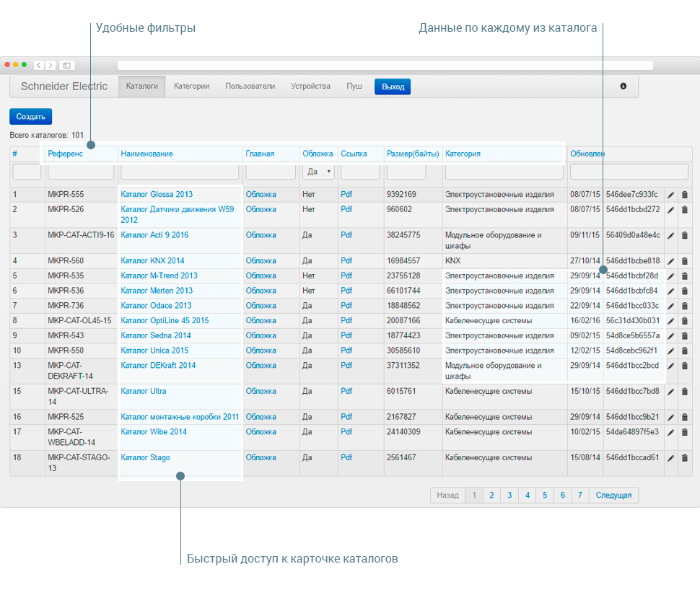700x590 pixels.
Task: Open the Обложка filter dropdown showing Да
Action: click(x=318, y=172)
